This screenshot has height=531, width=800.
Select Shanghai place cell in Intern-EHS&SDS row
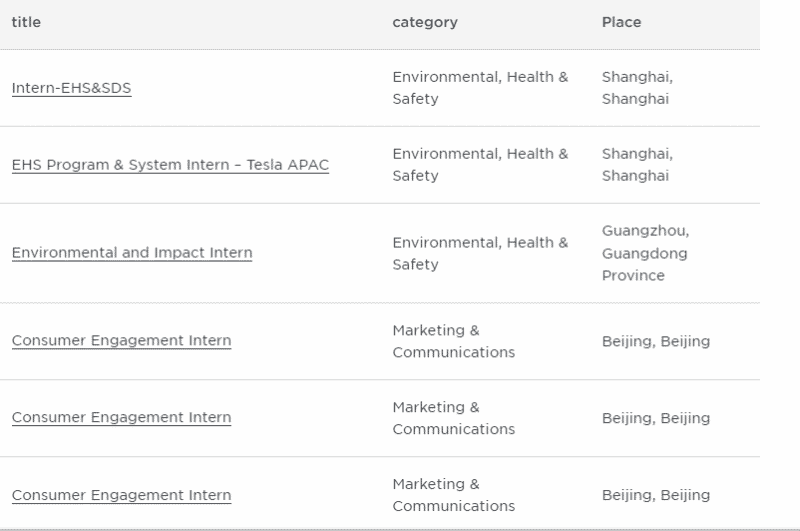click(637, 88)
